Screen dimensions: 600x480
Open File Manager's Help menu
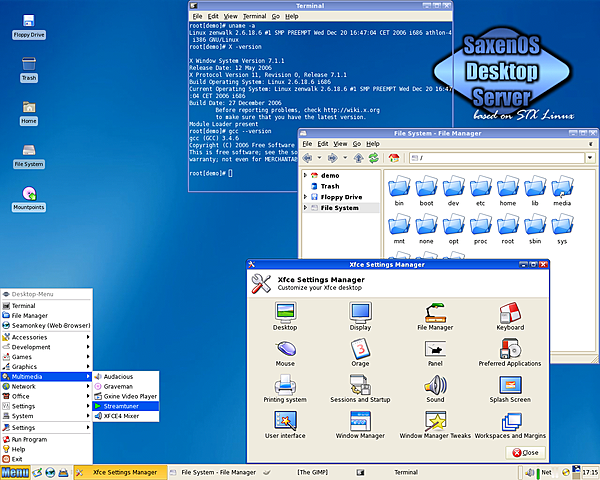click(373, 144)
